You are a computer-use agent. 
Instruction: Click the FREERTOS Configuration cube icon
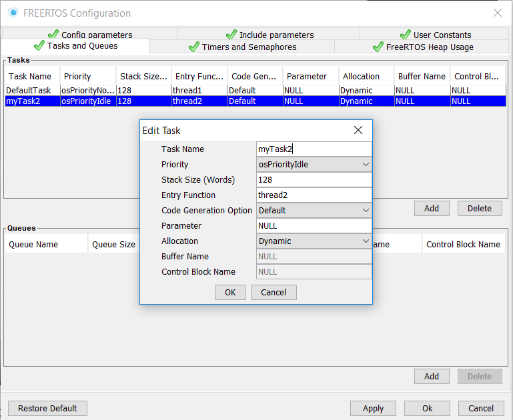13,13
